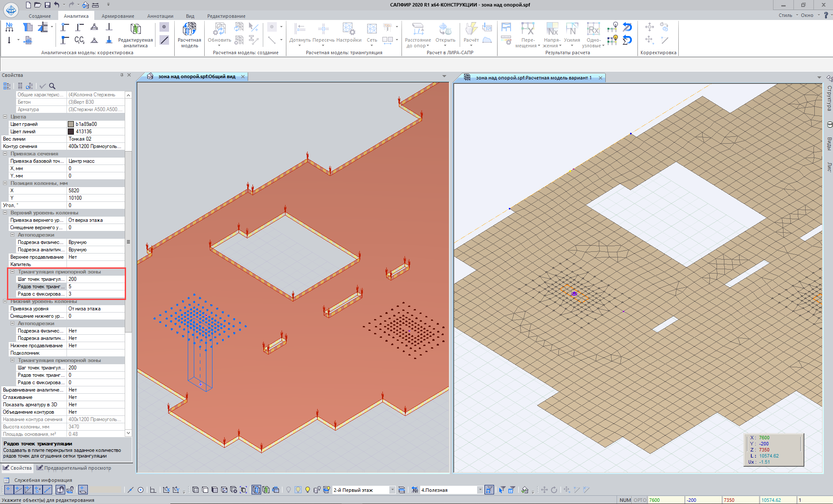The image size is (833, 504).
Task: Toggle the filter button next to 4.Полезная
Action: tap(489, 490)
